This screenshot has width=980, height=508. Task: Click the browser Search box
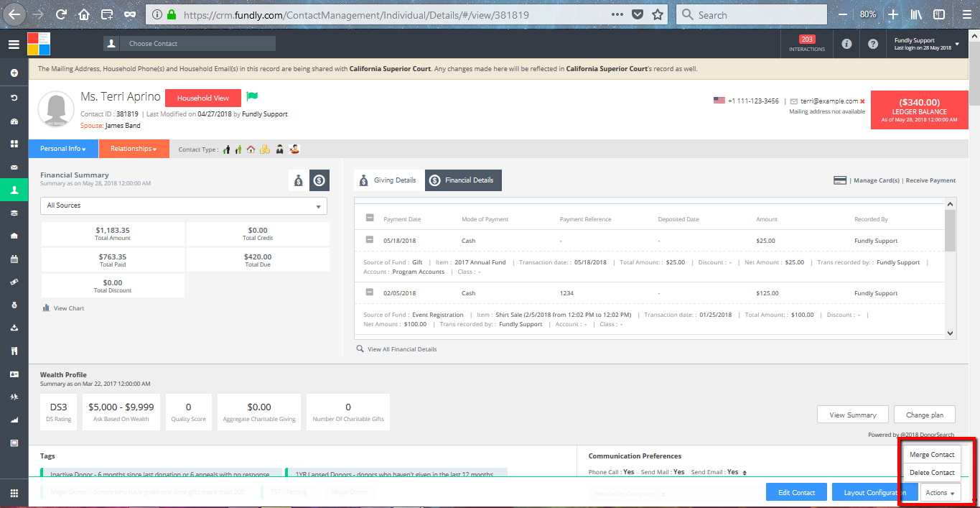tap(750, 14)
